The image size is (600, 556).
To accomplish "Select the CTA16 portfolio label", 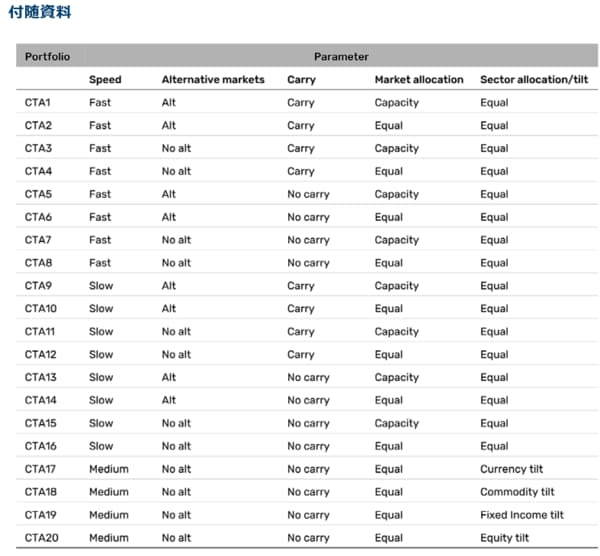I will 41,446.
